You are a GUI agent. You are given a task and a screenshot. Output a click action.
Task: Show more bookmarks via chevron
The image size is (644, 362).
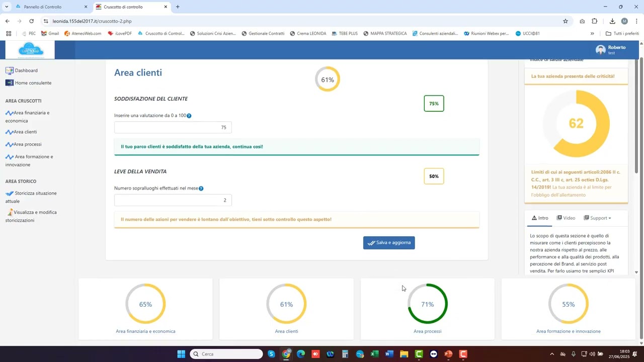[x=592, y=34]
